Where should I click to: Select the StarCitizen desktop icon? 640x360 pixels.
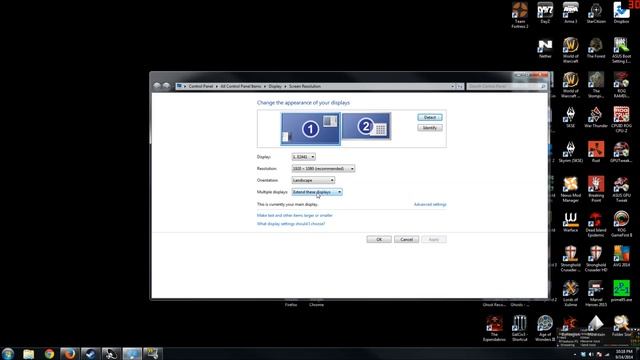[596, 13]
